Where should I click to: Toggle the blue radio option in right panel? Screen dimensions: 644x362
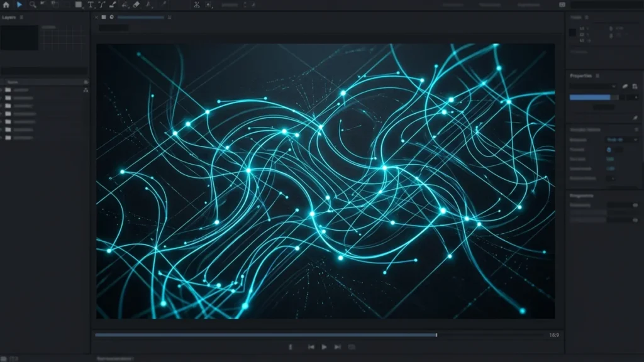click(609, 150)
